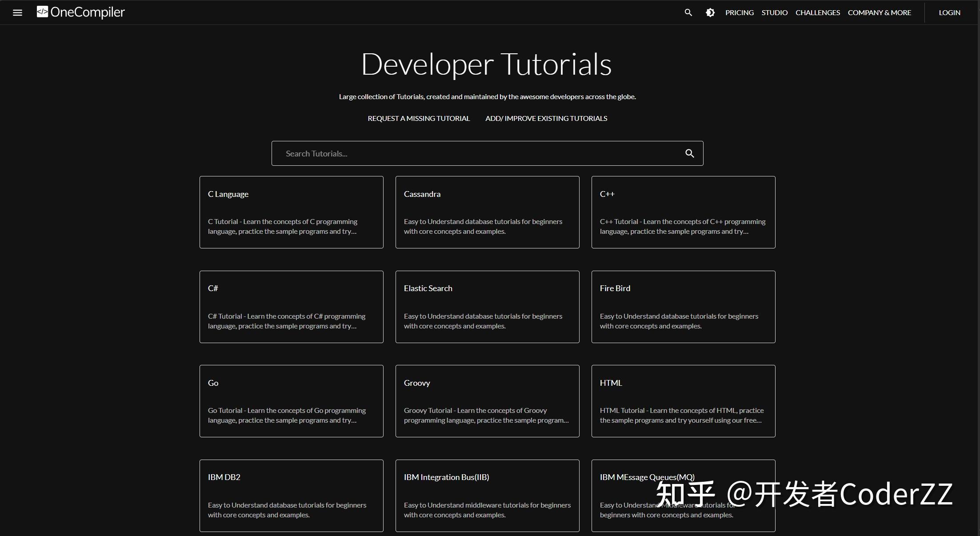Click Add/Improve Existing Tutorials link

pos(546,118)
